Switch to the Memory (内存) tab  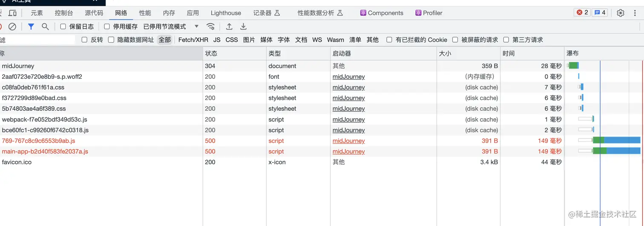point(169,13)
